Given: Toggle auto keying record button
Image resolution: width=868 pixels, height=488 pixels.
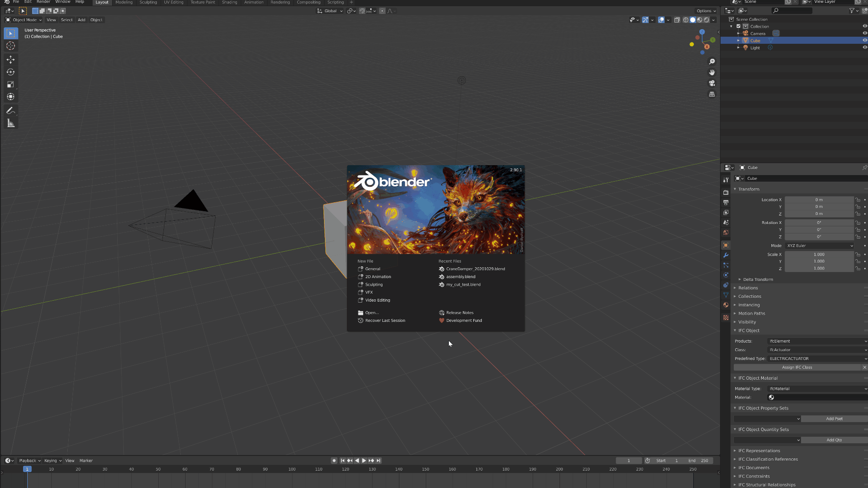Looking at the screenshot, I should [x=334, y=461].
